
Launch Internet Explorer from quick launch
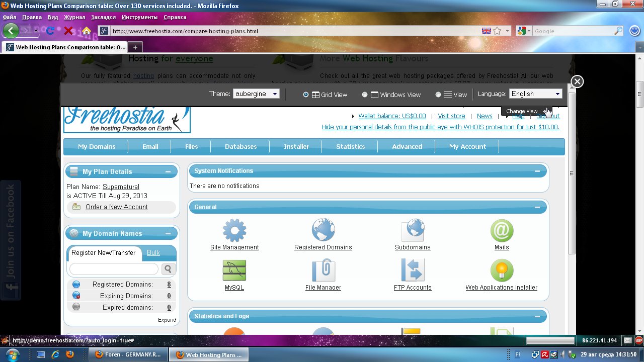[x=55, y=354]
